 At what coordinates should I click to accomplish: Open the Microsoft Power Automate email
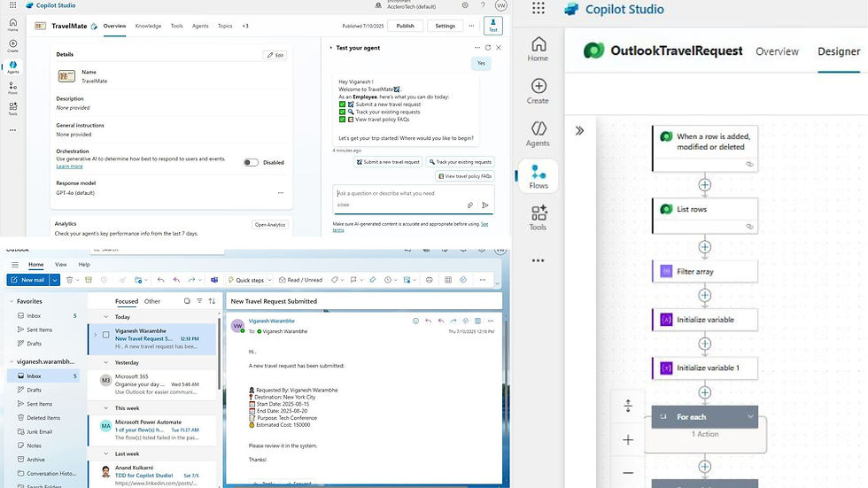(x=152, y=430)
